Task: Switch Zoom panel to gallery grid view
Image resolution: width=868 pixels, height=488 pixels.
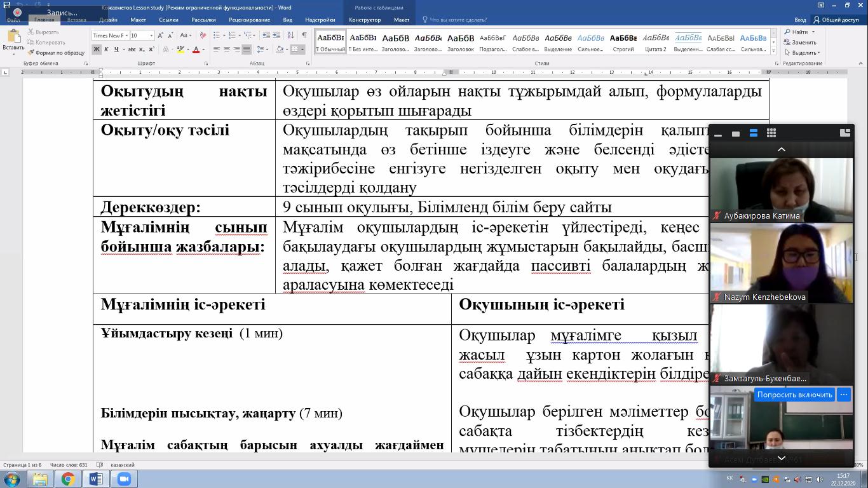Action: tap(771, 133)
